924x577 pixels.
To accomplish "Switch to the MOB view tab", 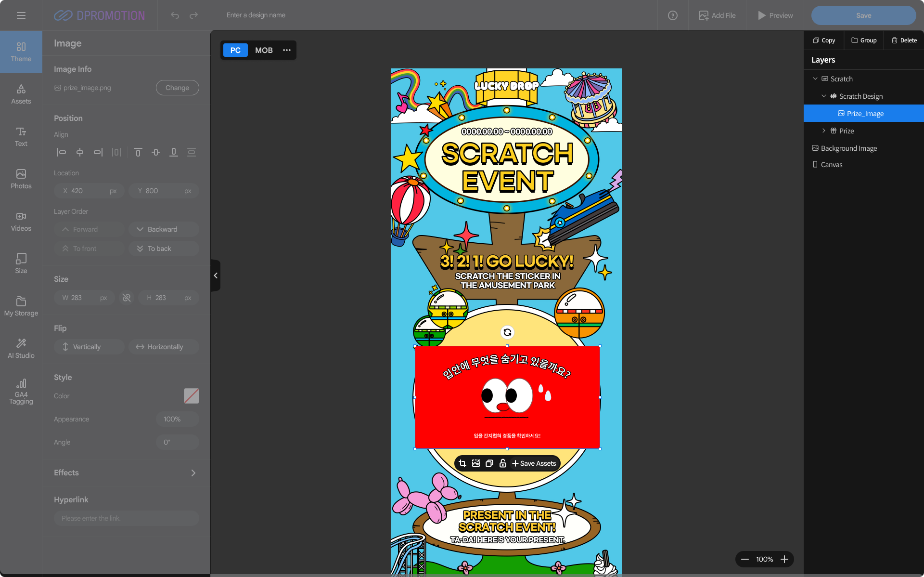I will [264, 50].
